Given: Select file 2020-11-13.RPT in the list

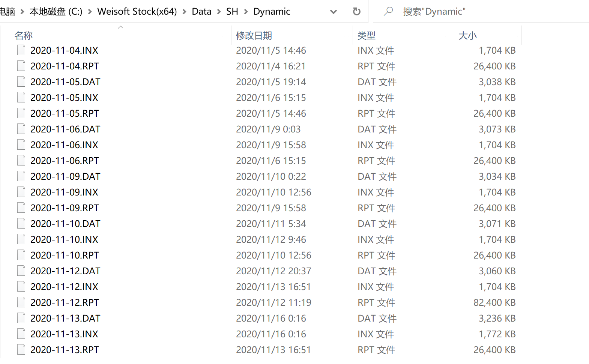Looking at the screenshot, I should click(65, 350).
